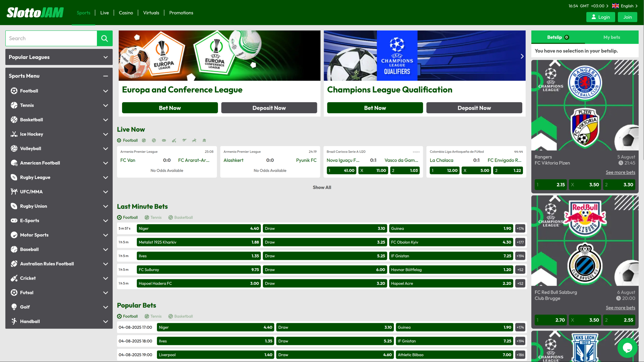Open the Tennis sport from the Sports Menu
This screenshot has height=362, width=644.
point(28,105)
